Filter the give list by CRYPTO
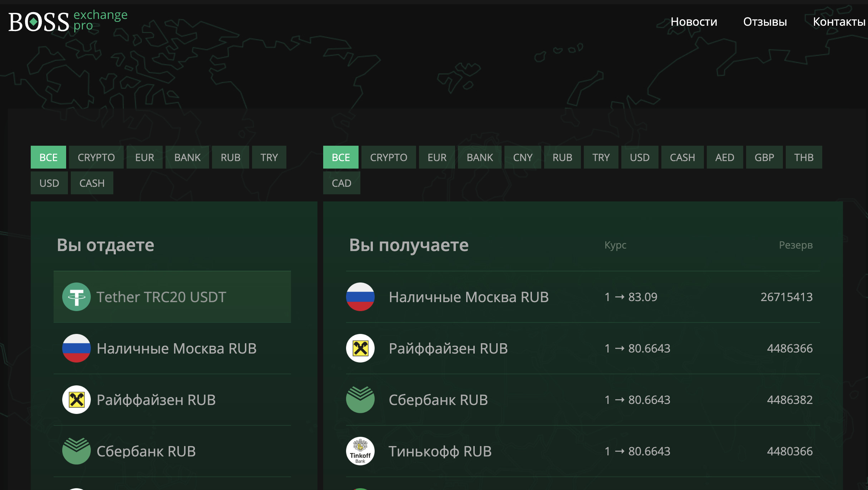The width and height of the screenshot is (868, 490). pos(96,157)
